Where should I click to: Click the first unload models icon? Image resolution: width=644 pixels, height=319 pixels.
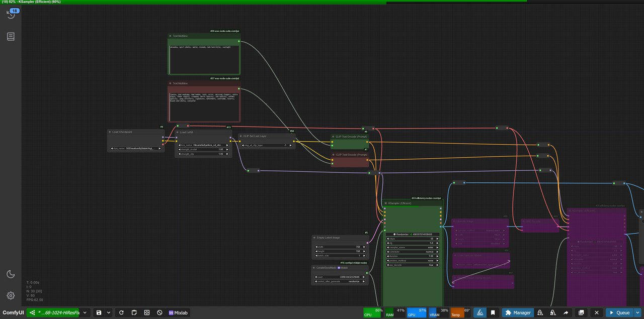540,312
